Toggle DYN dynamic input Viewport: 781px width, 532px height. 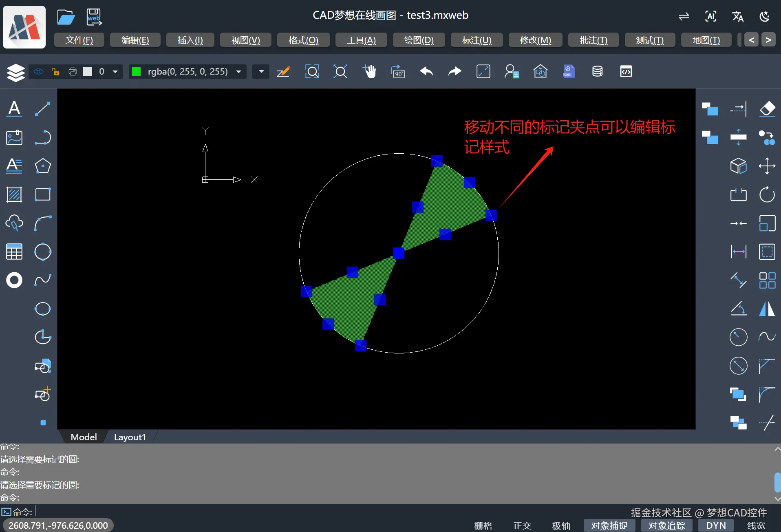coord(716,525)
